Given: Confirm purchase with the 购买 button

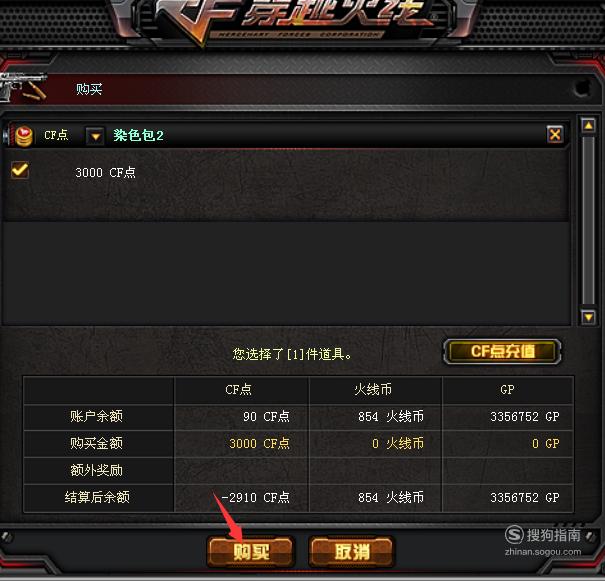Looking at the screenshot, I should pos(251,552).
